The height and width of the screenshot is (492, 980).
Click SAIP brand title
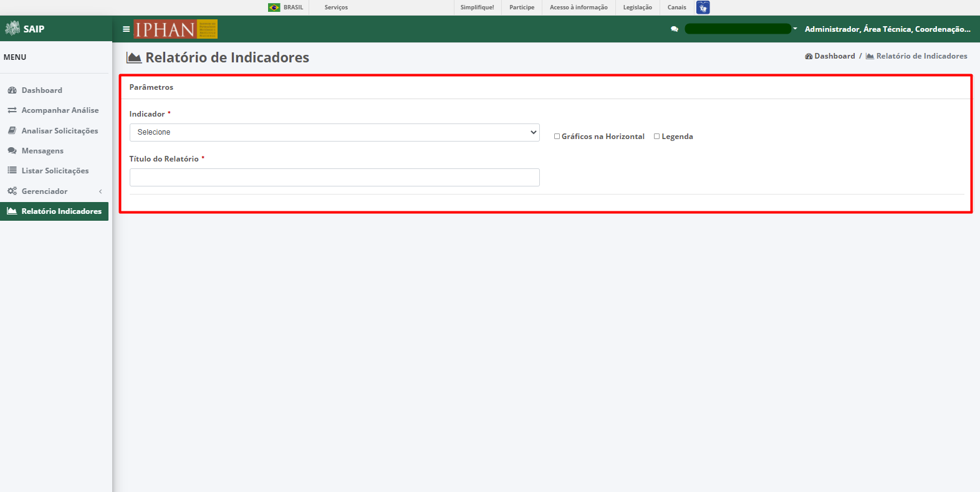pyautogui.click(x=34, y=29)
